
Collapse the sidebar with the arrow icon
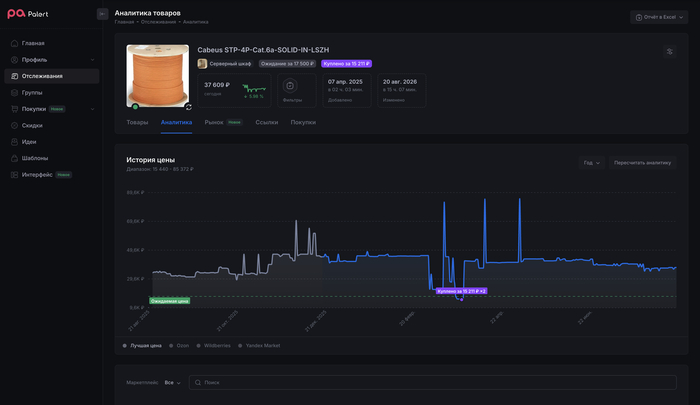click(102, 14)
